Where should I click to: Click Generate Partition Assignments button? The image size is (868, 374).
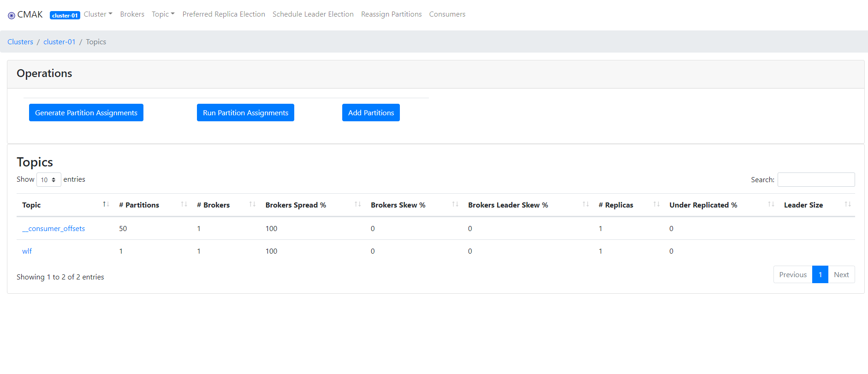86,113
